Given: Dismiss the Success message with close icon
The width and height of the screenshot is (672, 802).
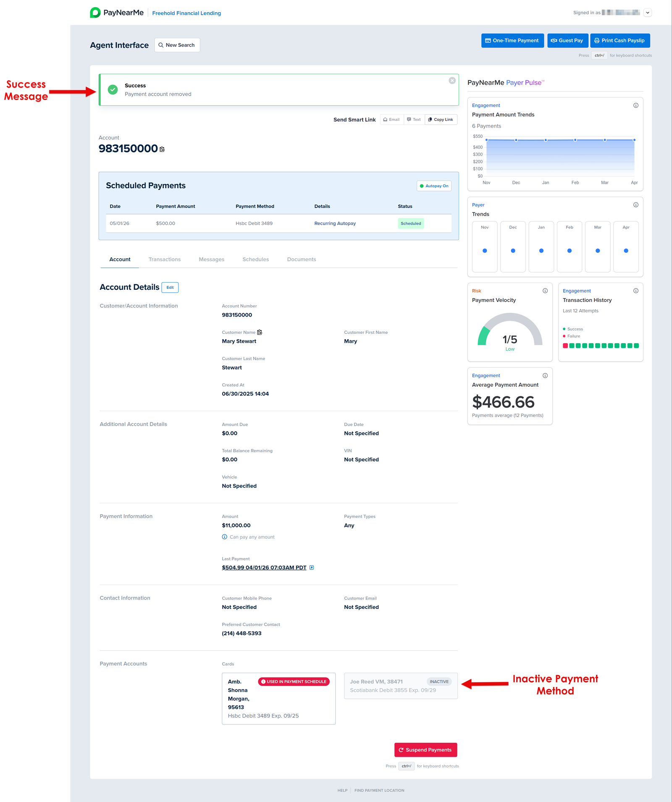Looking at the screenshot, I should (452, 81).
